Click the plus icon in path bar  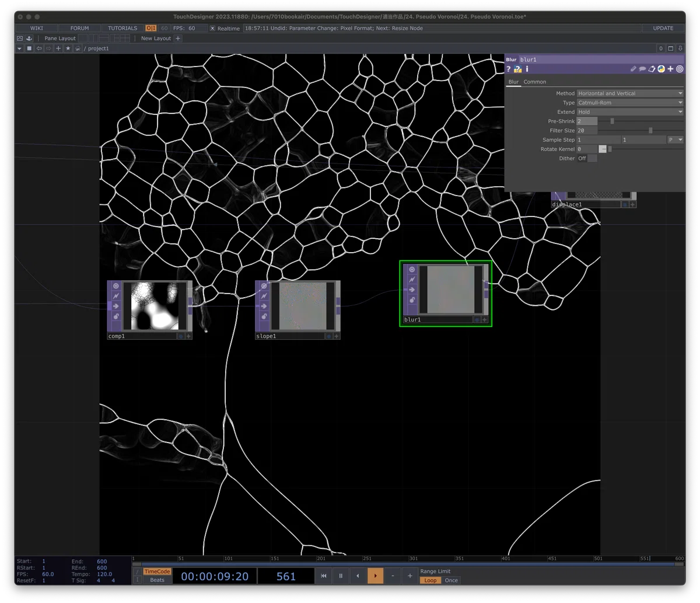point(58,48)
